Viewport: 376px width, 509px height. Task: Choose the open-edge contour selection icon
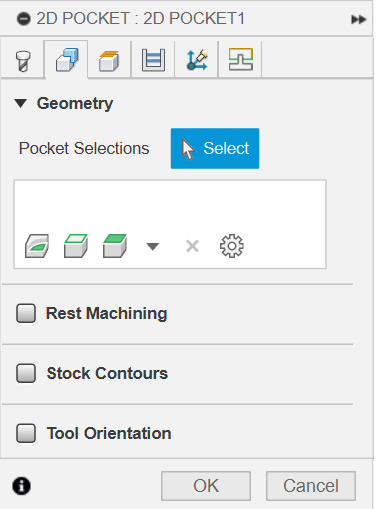pos(76,246)
